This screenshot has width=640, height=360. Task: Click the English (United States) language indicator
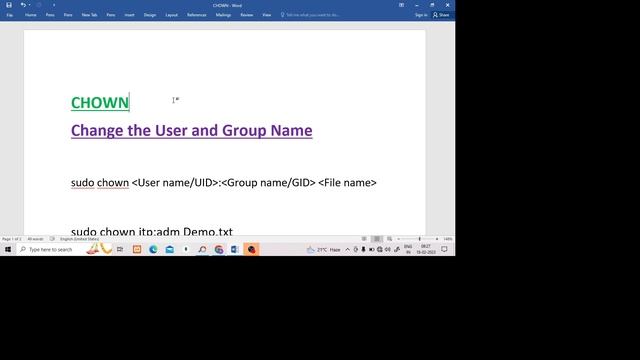point(80,239)
